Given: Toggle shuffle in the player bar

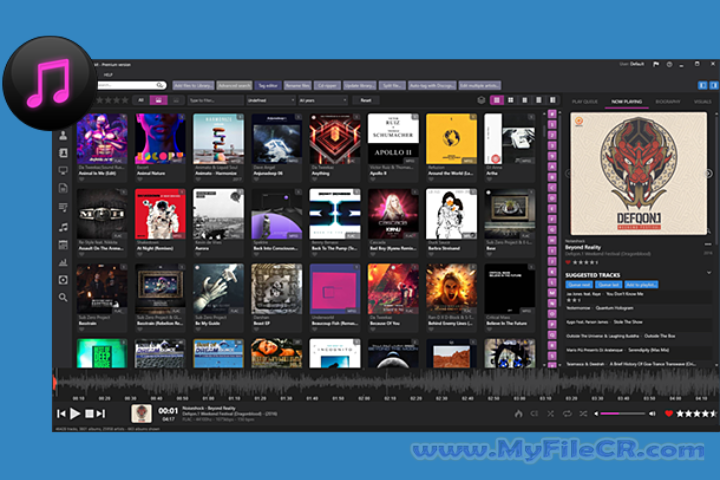Looking at the screenshot, I should coord(583,414).
